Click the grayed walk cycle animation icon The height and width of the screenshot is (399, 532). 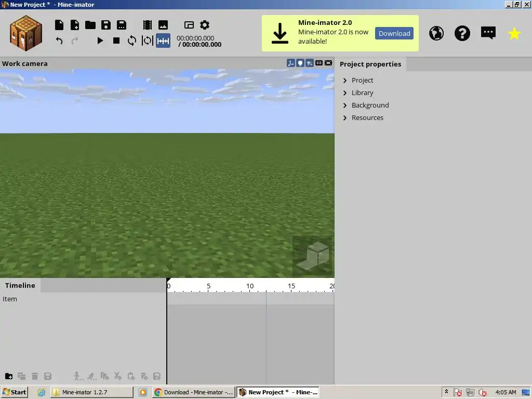(78, 376)
